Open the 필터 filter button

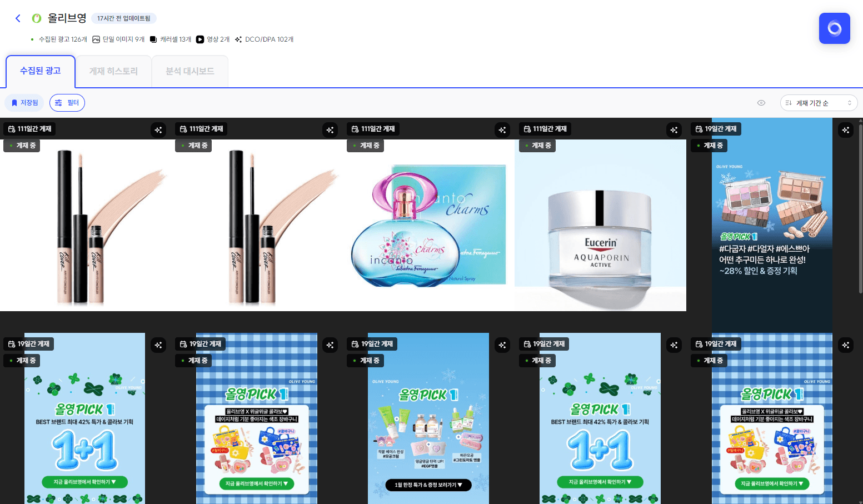pos(67,103)
